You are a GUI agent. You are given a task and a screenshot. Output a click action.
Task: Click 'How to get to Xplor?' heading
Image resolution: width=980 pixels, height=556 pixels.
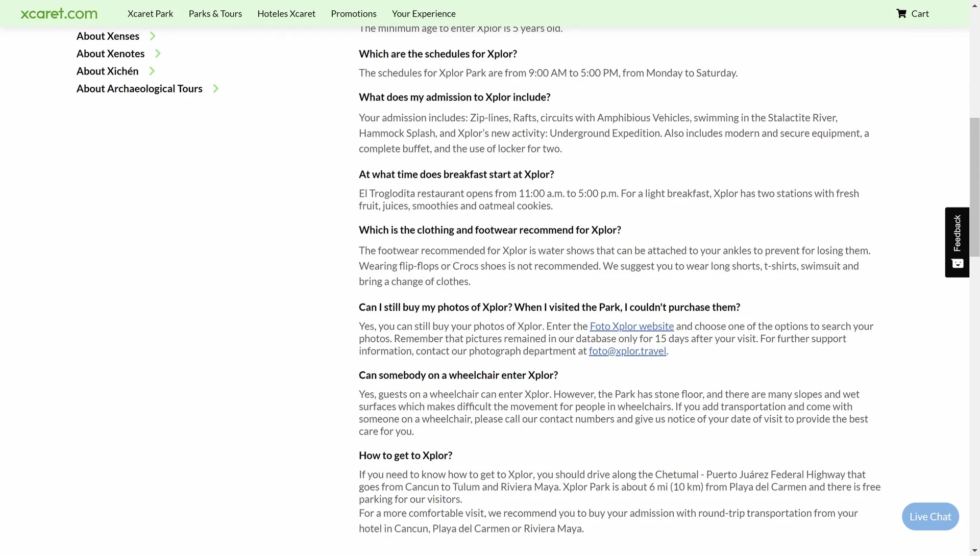tap(405, 456)
